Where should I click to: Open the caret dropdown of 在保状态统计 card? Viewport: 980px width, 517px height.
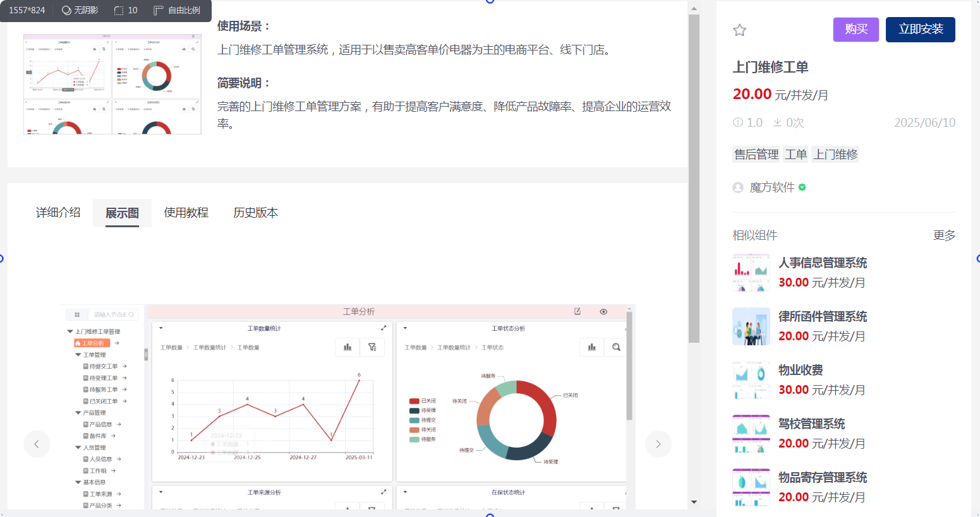pyautogui.click(x=405, y=492)
